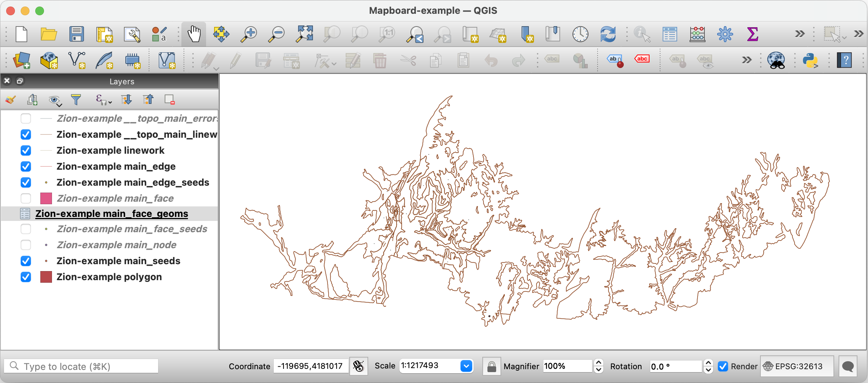The height and width of the screenshot is (383, 868).
Task: Expand the manage map themes eye dropdown
Action: [x=55, y=100]
